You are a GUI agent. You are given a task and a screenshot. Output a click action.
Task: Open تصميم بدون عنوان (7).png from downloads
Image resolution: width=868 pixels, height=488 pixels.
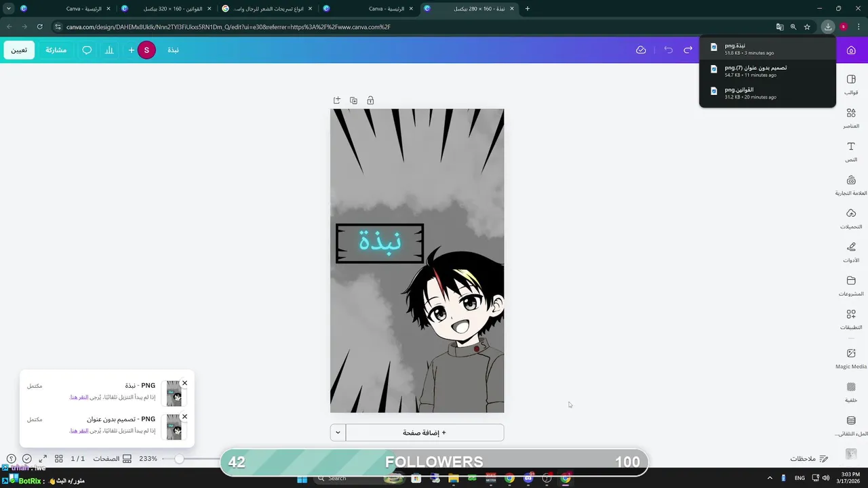point(767,70)
